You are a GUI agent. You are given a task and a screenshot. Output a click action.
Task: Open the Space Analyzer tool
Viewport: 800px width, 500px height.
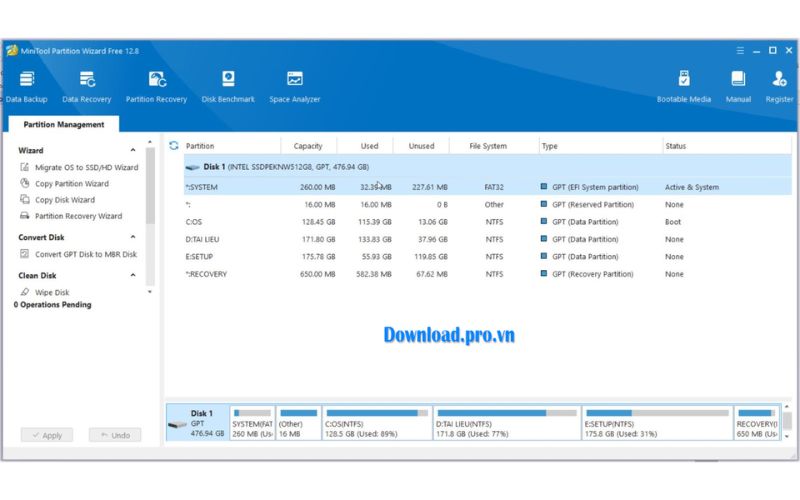(294, 85)
